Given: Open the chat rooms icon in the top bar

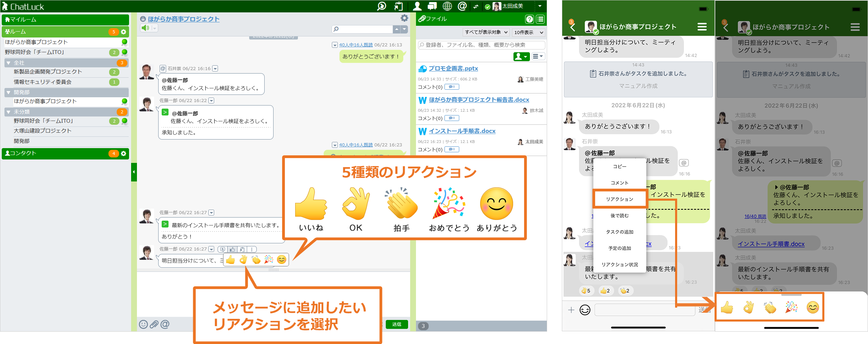Looking at the screenshot, I should click(x=432, y=6).
